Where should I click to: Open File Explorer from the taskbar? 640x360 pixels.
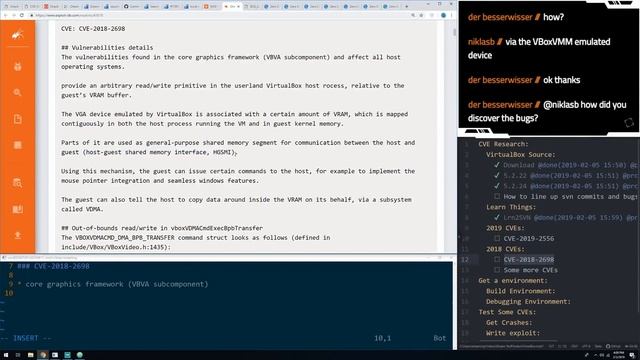point(30,355)
